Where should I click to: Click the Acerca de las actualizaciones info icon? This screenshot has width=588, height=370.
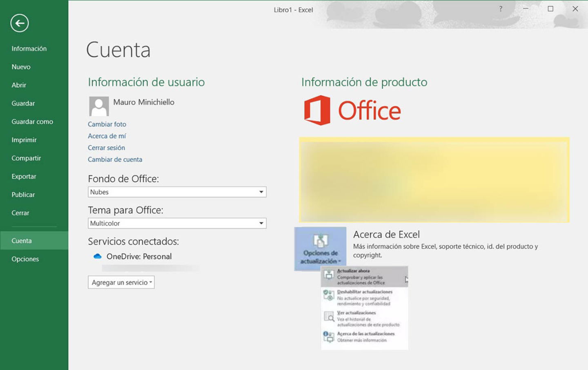(x=329, y=337)
